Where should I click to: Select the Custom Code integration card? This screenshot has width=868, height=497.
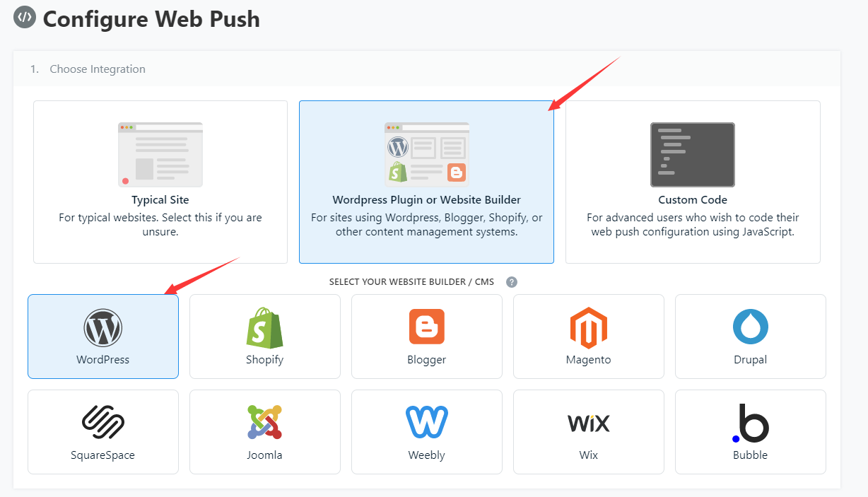pyautogui.click(x=693, y=182)
